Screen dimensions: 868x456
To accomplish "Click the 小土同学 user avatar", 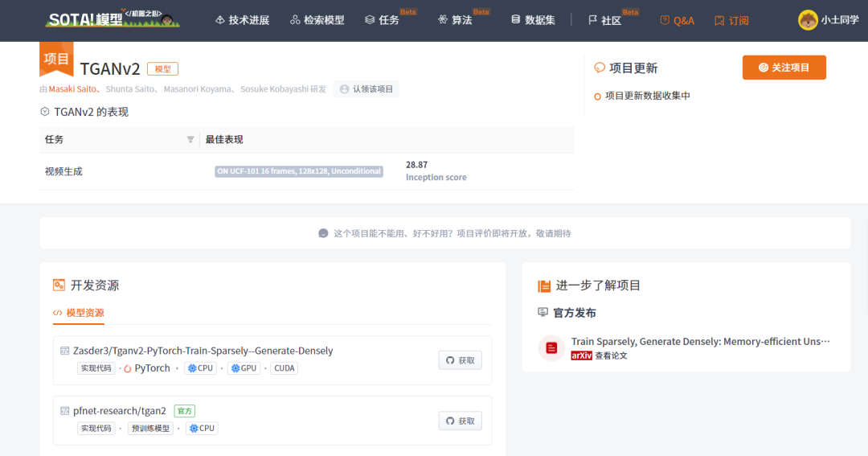I will (x=808, y=20).
